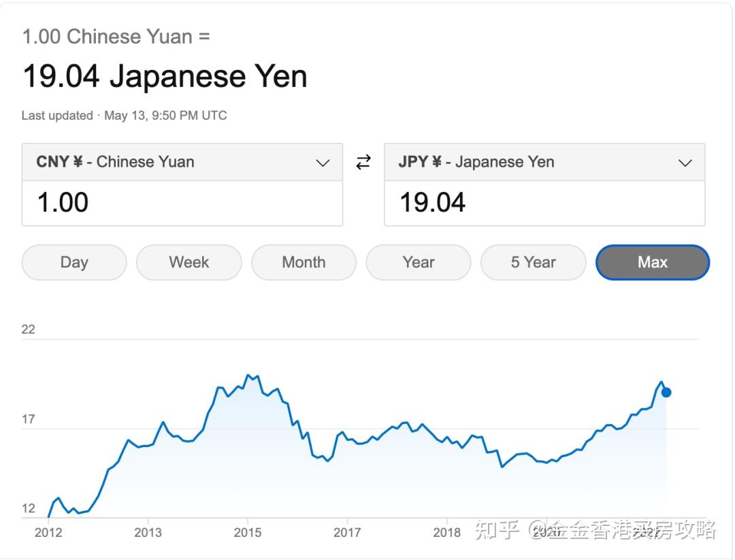Select the Day time range
735x560 pixels.
(74, 263)
